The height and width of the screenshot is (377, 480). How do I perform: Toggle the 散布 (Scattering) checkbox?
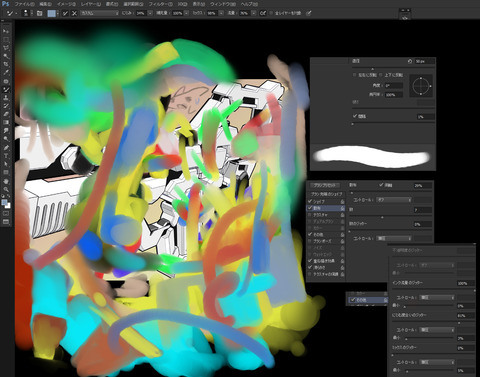click(x=310, y=208)
